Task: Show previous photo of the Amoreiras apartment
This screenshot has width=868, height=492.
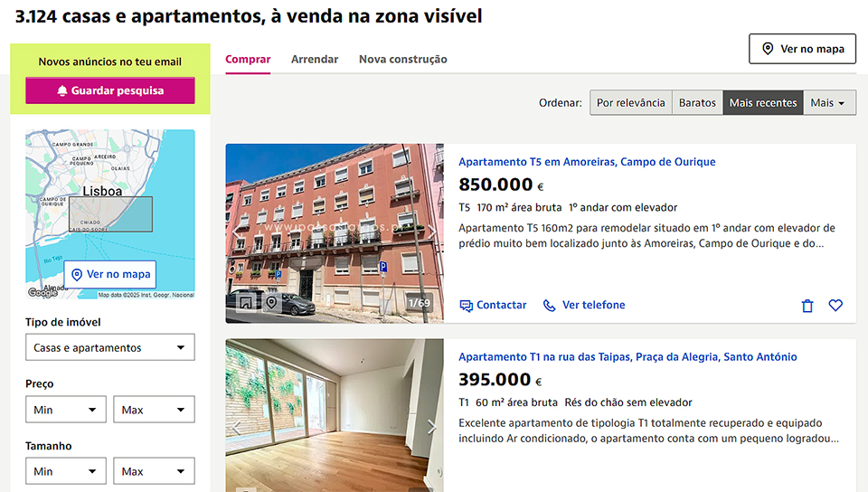Action: pyautogui.click(x=237, y=232)
